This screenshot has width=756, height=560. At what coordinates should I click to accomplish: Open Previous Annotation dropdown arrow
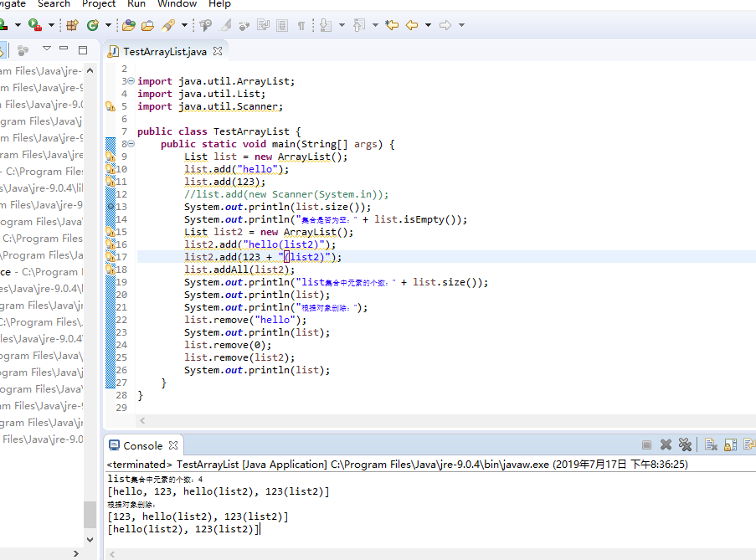[x=375, y=25]
